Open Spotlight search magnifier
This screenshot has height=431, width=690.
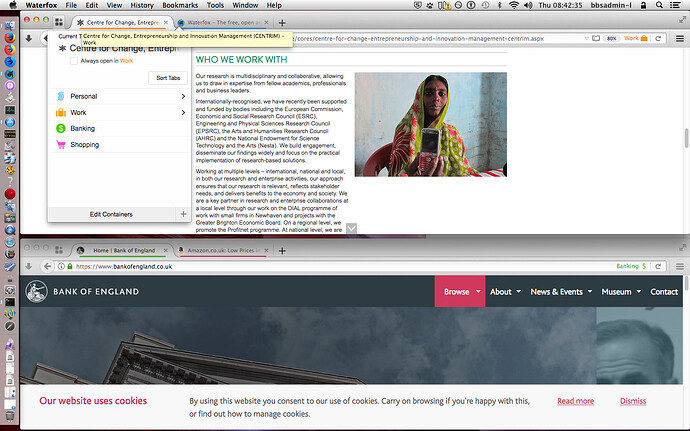tap(659, 5)
